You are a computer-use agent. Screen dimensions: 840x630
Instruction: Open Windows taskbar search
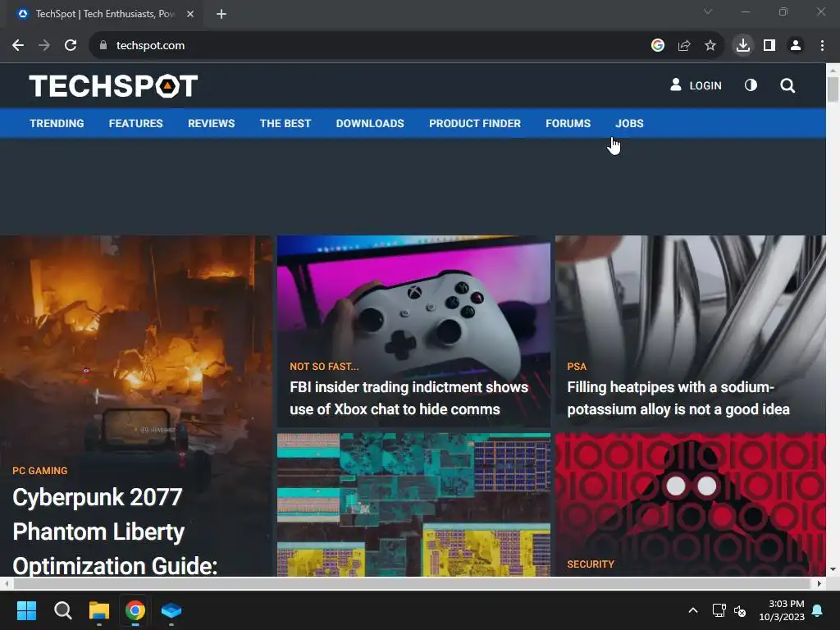pos(62,610)
